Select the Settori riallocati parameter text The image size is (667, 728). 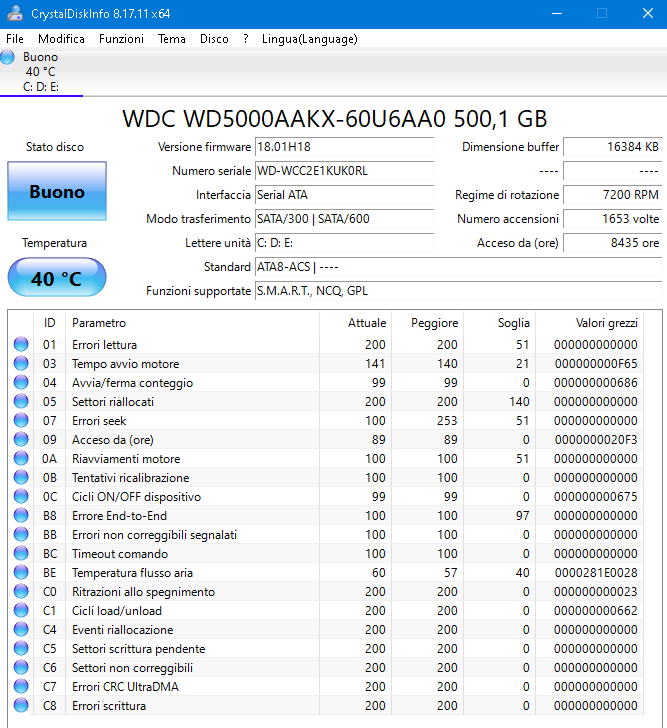click(113, 402)
